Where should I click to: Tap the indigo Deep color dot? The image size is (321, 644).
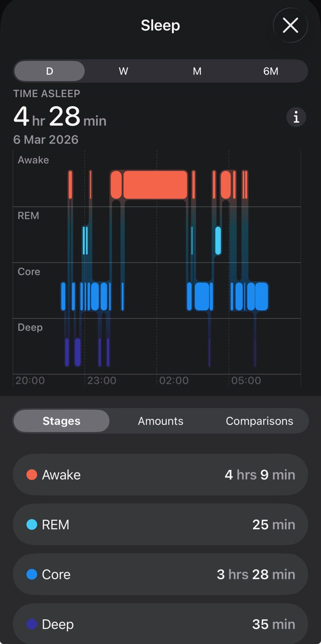point(32,624)
